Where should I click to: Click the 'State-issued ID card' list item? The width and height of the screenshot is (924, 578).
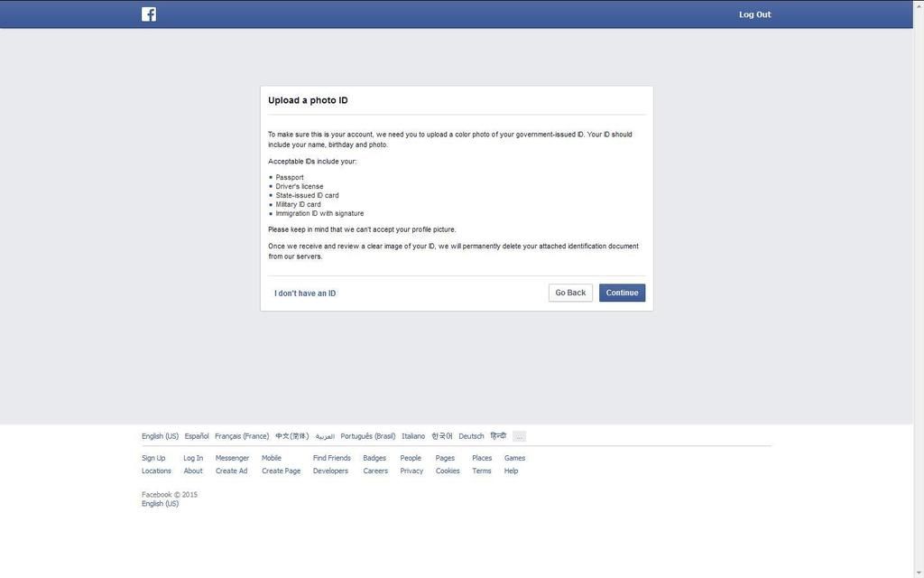point(307,195)
